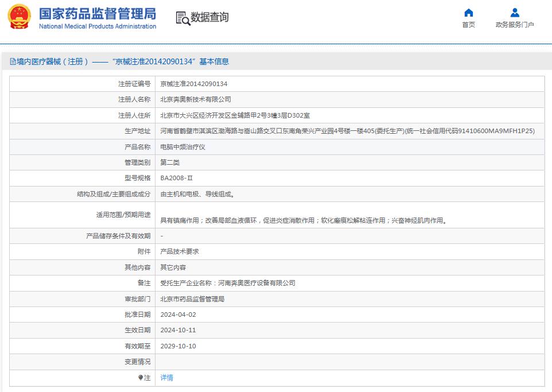This screenshot has height=392, width=552.
Task: Click the circular icon beside 注 label
Action: pyautogui.click(x=141, y=378)
